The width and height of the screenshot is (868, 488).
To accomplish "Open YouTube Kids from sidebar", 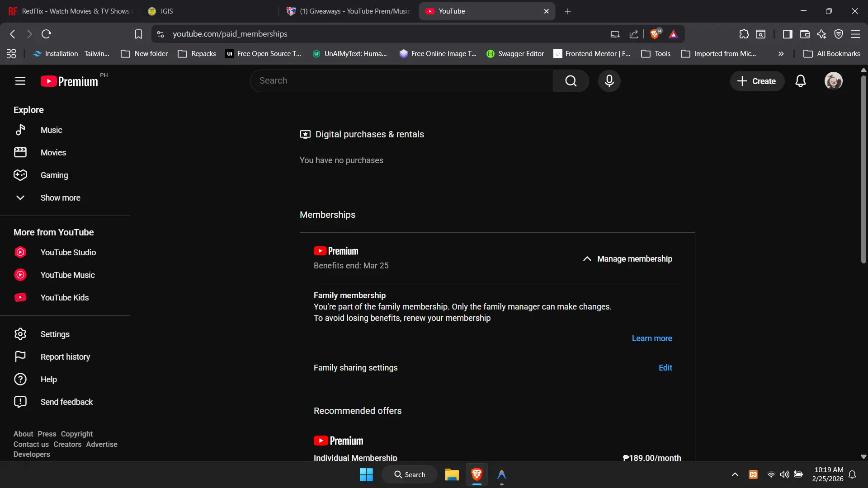I will pos(65,298).
